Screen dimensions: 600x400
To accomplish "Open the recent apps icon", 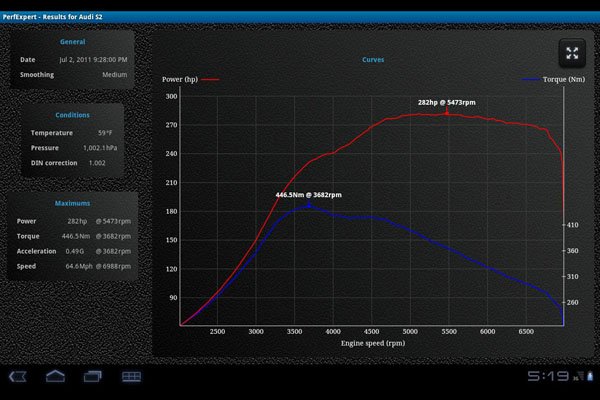I will (93, 377).
